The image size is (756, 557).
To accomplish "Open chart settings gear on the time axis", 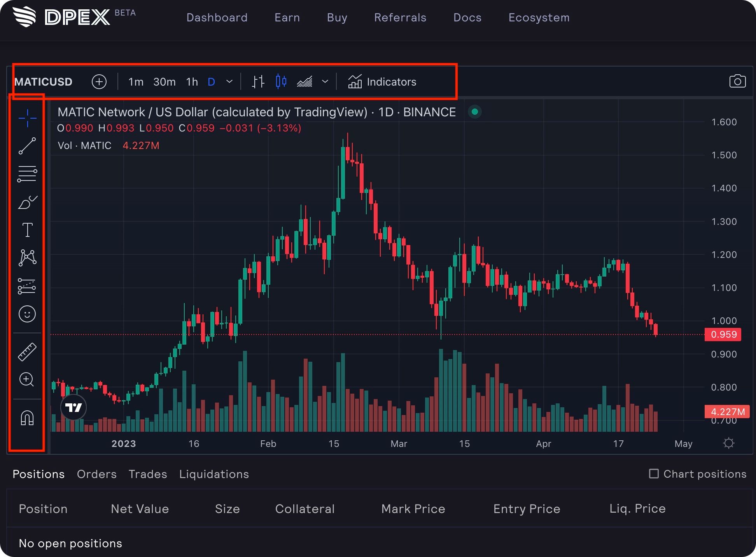I will pos(728,443).
